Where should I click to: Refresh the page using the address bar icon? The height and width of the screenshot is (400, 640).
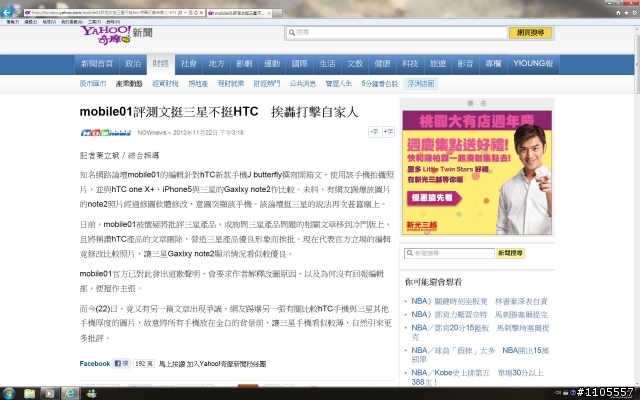[x=196, y=13]
